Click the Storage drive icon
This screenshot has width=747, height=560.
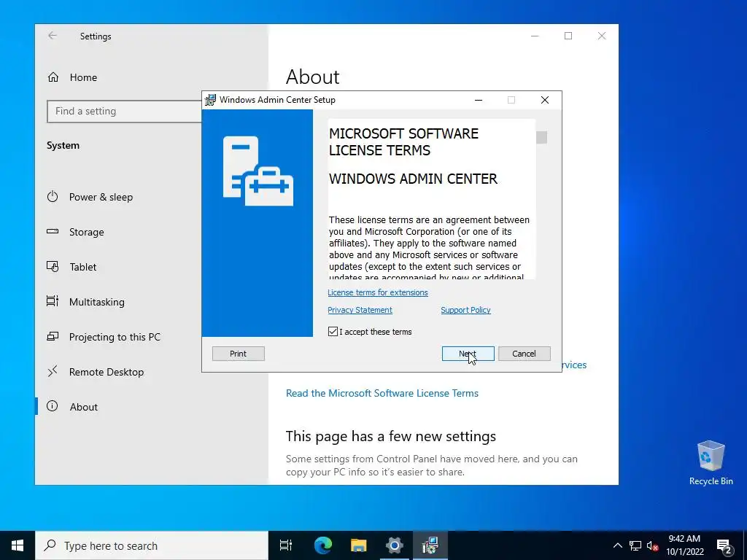(x=53, y=231)
